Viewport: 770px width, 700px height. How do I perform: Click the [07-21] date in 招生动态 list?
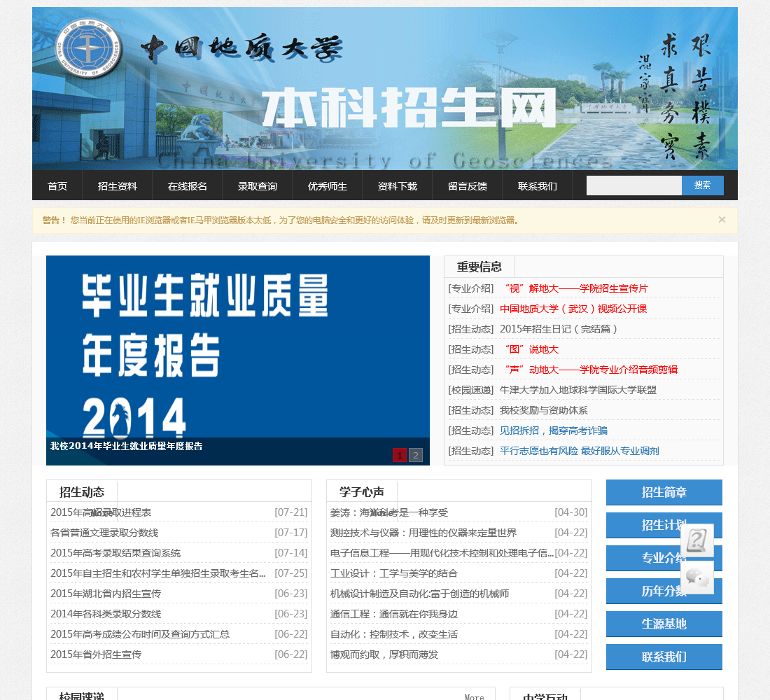point(290,512)
